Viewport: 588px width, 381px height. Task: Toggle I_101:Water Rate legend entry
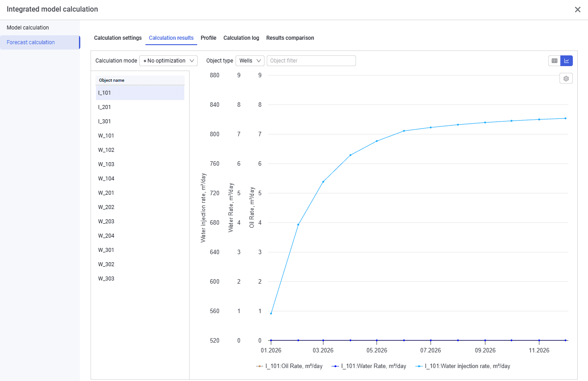pos(369,366)
